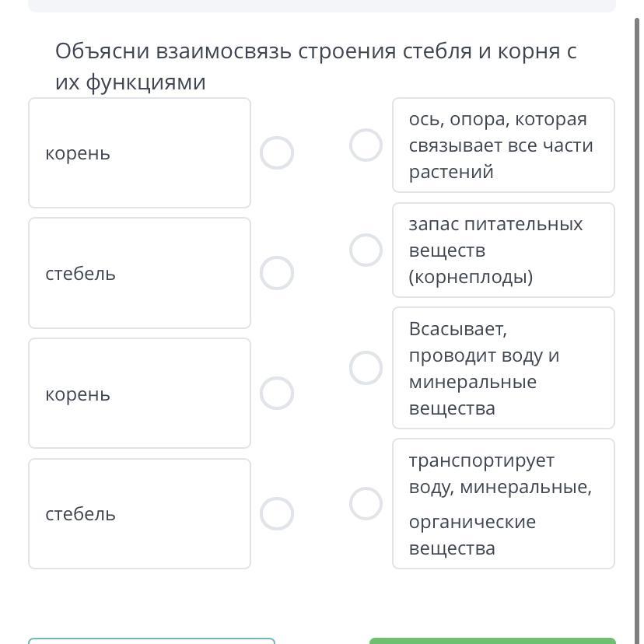Select circle beside 'Всасывает, проводит воду' answer
Image resolution: width=644 pixels, height=644 pixels.
pos(366,368)
